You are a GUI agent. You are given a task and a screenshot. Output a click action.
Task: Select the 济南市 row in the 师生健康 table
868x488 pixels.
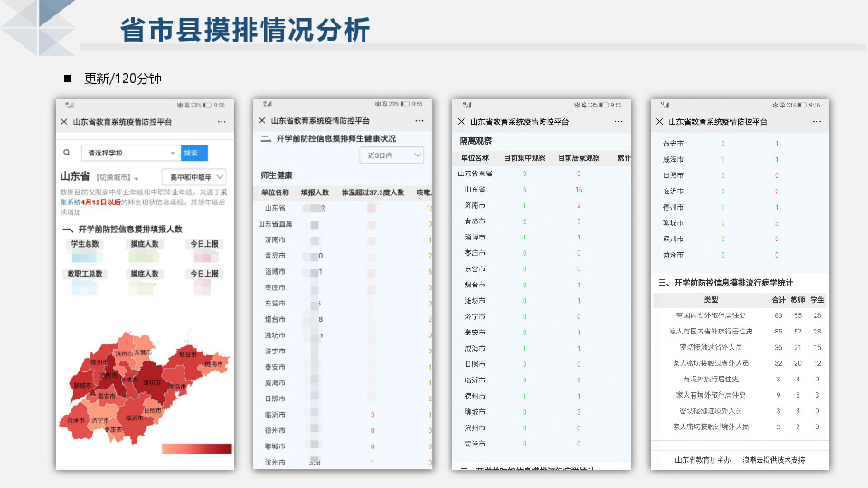coord(343,240)
